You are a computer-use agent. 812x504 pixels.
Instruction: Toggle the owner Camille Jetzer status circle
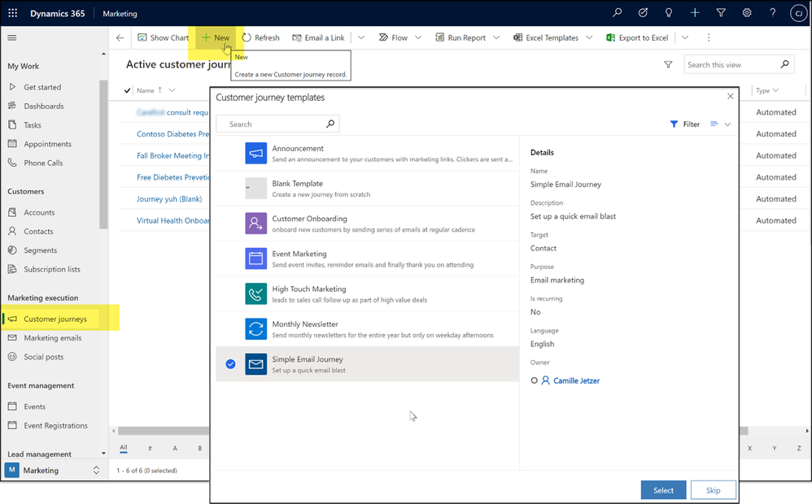(534, 380)
